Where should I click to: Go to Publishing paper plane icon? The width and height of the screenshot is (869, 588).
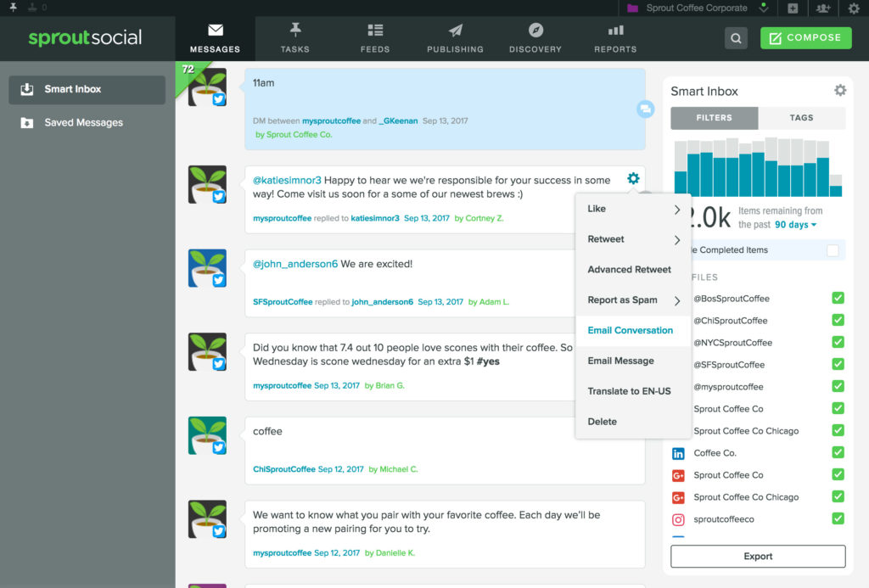tap(456, 31)
